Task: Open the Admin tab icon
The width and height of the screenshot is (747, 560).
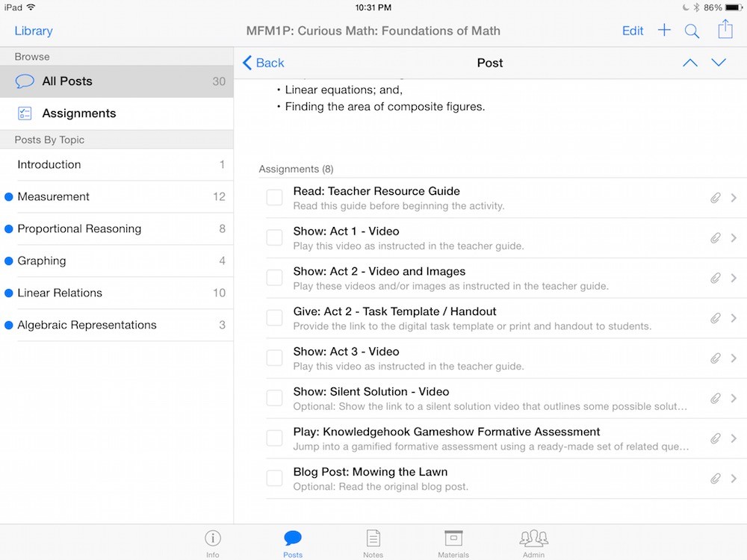Action: tap(533, 542)
